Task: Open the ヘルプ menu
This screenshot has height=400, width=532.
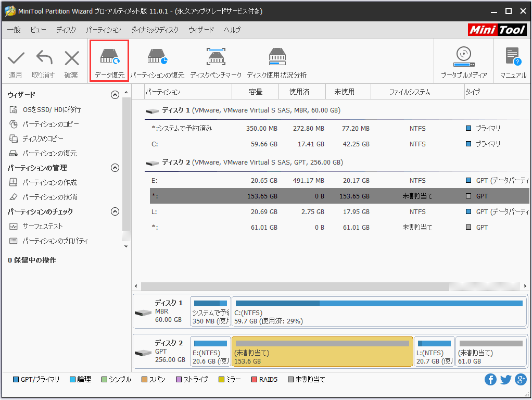Action: [232, 30]
